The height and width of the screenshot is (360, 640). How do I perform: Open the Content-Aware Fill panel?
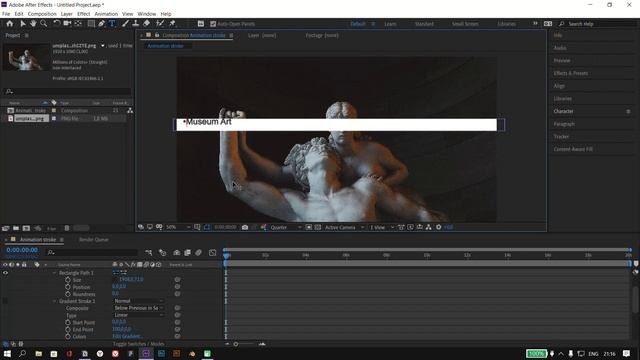click(x=573, y=149)
